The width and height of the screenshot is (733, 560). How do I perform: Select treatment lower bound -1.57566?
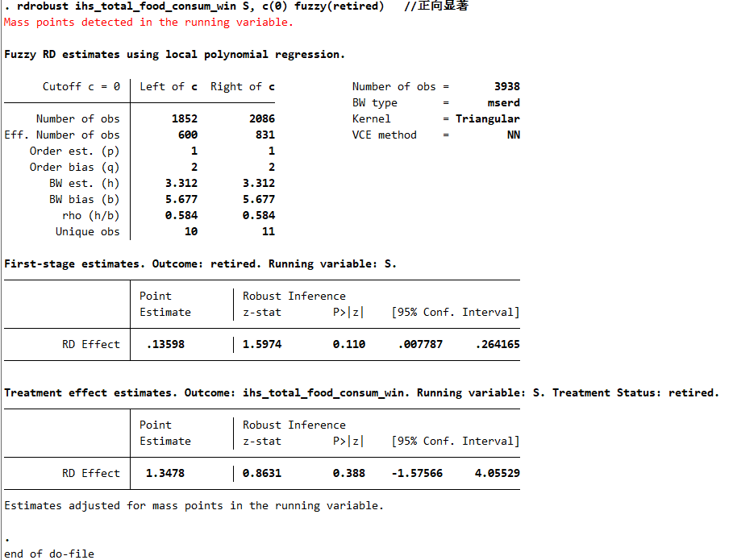click(x=417, y=474)
